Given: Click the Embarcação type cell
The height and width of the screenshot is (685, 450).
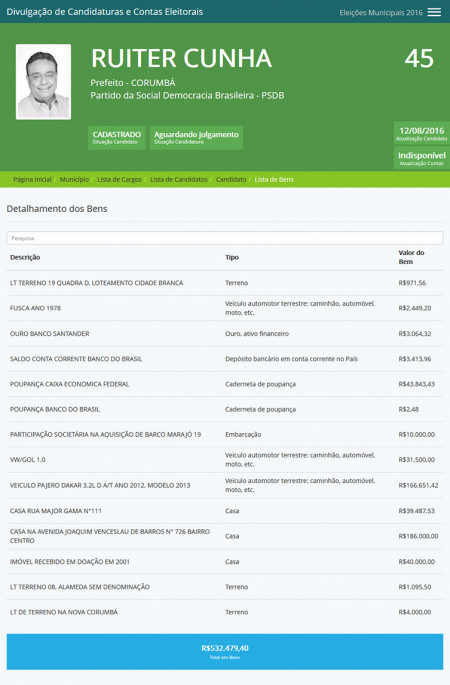Looking at the screenshot, I should point(243,434).
